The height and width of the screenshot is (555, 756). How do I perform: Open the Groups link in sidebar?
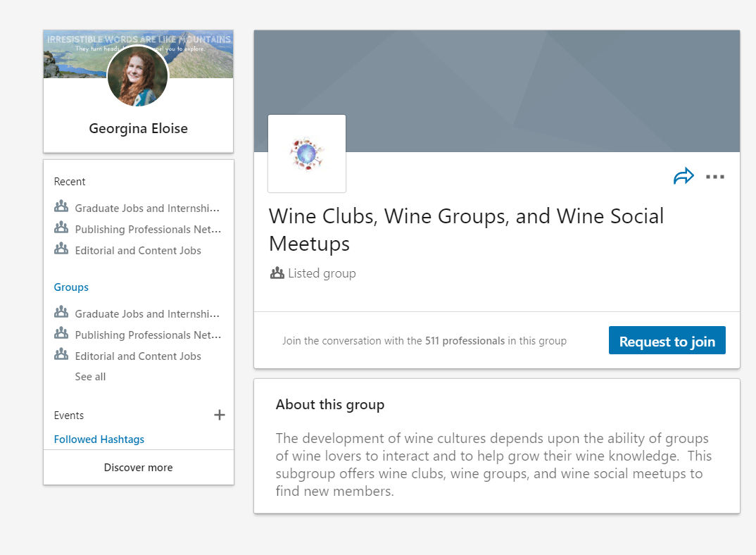[x=71, y=287]
